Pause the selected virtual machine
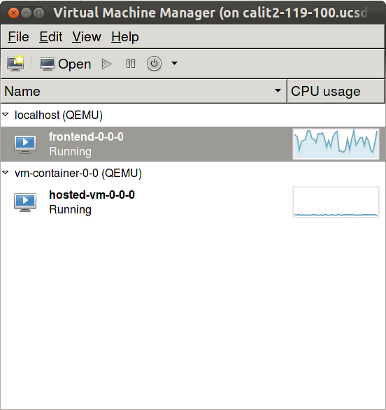This screenshot has height=410, width=386. (131, 64)
